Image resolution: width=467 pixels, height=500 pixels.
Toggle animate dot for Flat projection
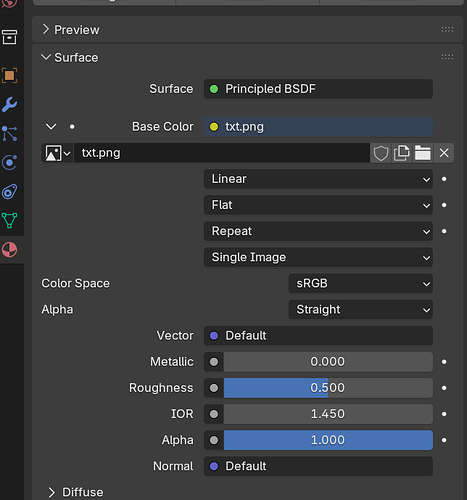tap(444, 205)
